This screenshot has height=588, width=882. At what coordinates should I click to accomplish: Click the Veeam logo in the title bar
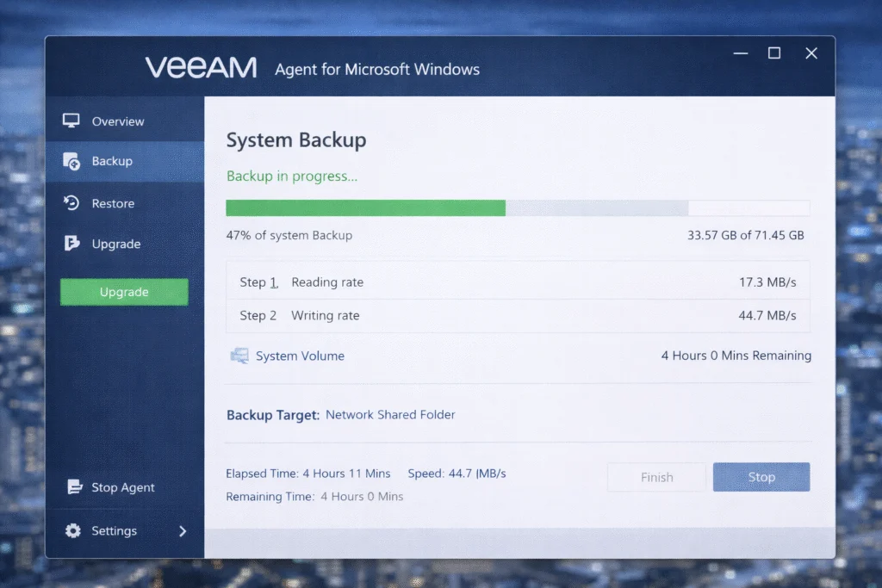click(x=201, y=66)
